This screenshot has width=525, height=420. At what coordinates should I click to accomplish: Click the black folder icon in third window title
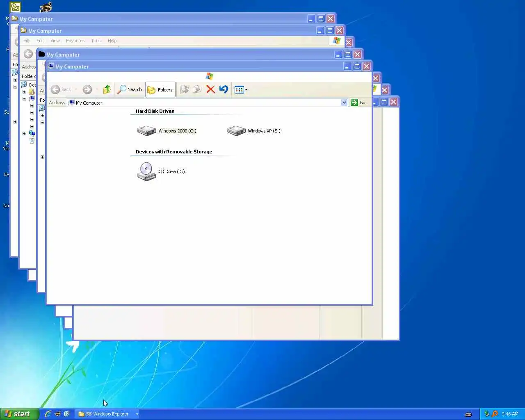click(41, 54)
